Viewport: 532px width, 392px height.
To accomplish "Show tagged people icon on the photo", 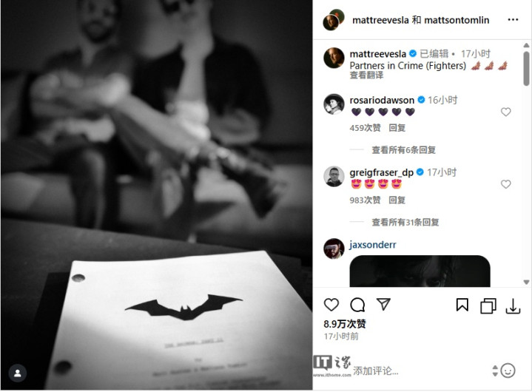I will click(18, 373).
